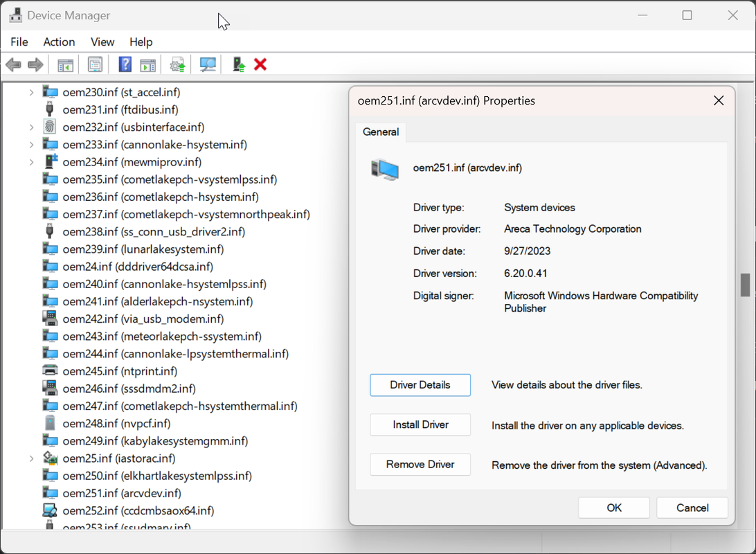Select the General tab

click(380, 132)
